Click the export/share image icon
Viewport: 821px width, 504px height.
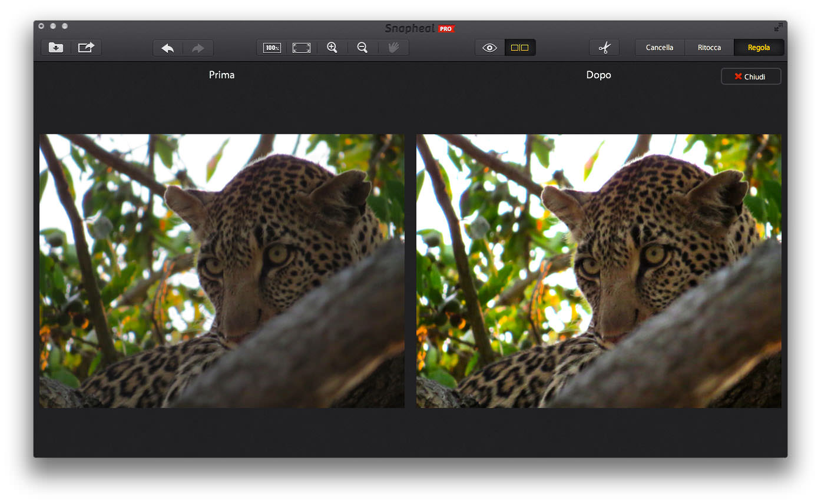(x=86, y=48)
